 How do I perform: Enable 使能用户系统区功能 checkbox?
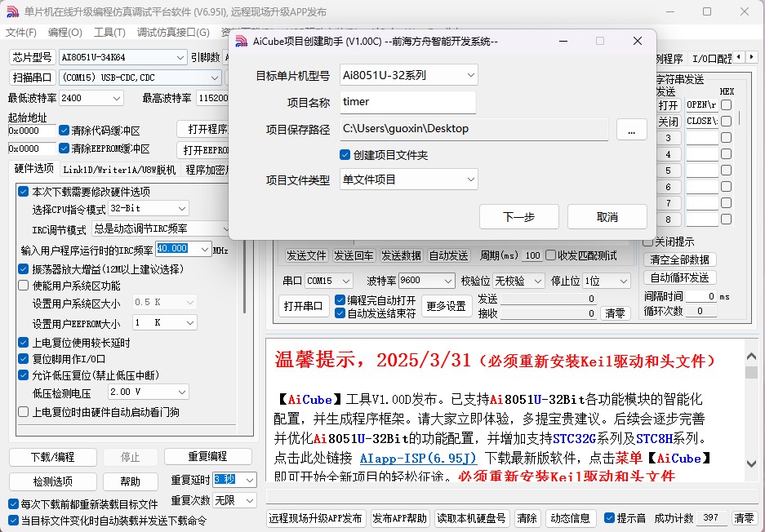23,286
